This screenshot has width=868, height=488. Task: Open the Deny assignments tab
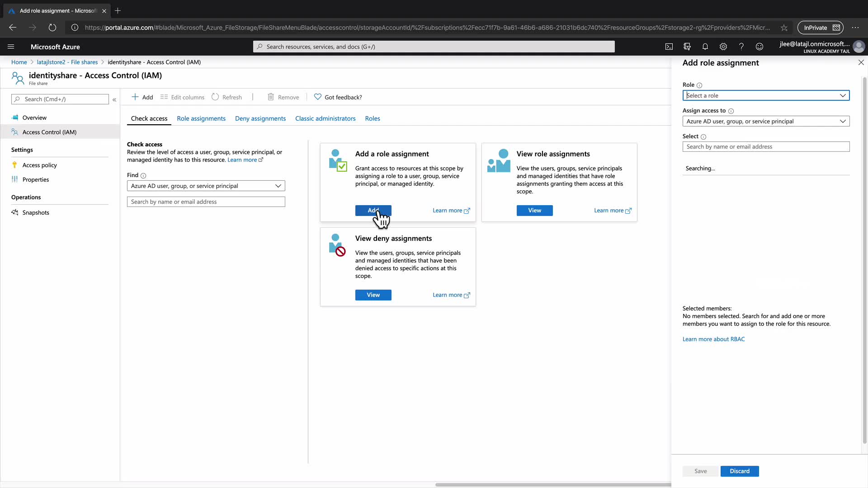click(x=260, y=118)
